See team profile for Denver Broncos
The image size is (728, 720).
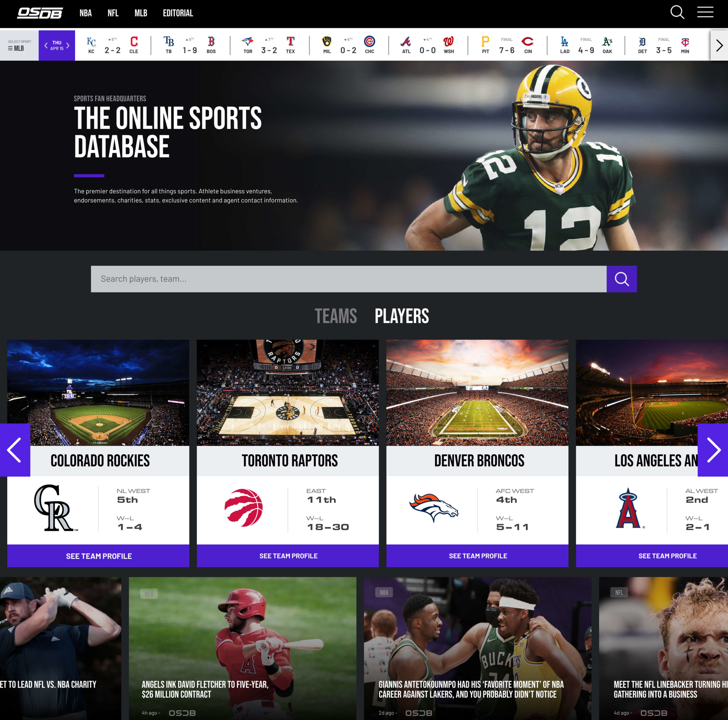pyautogui.click(x=477, y=556)
